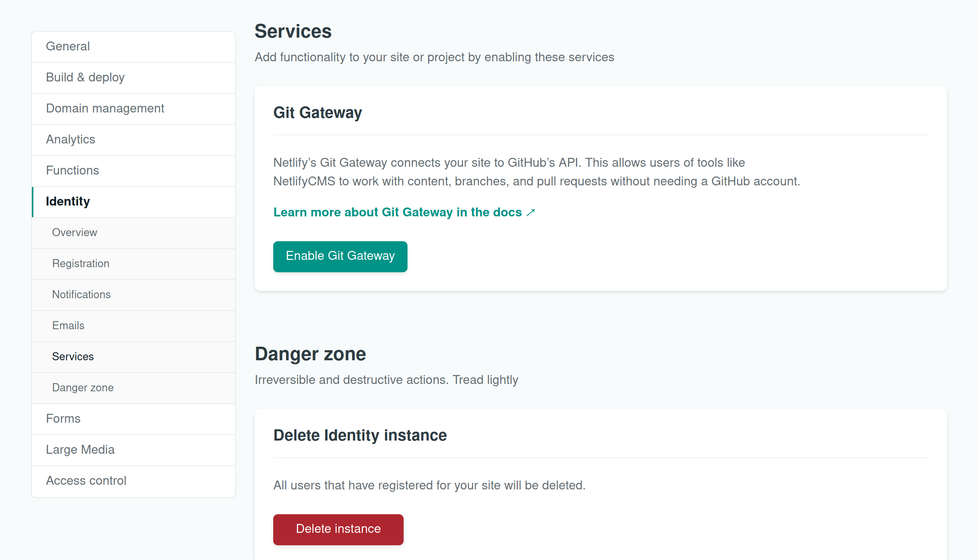Click the Enable Git Gateway button

[x=340, y=256]
